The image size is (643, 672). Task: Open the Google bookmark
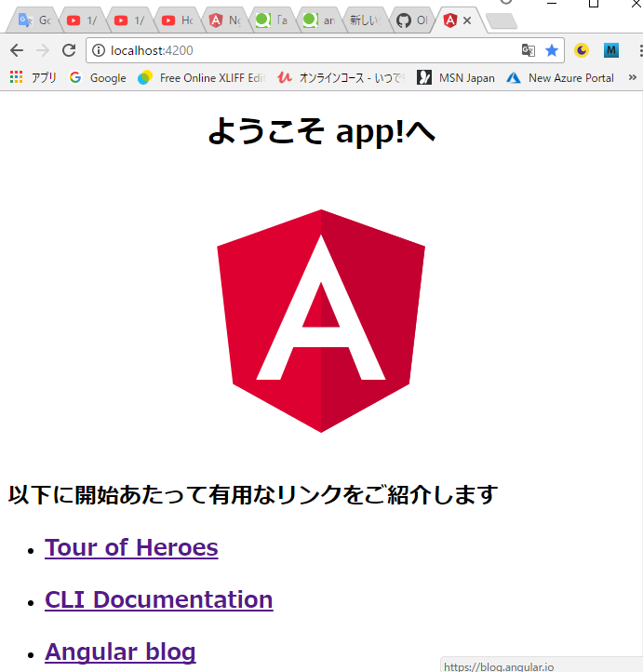click(x=98, y=78)
